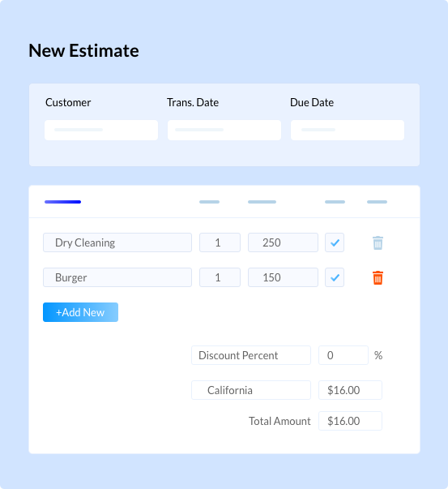This screenshot has height=489, width=448.
Task: Open the Customer field
Action: (101, 130)
